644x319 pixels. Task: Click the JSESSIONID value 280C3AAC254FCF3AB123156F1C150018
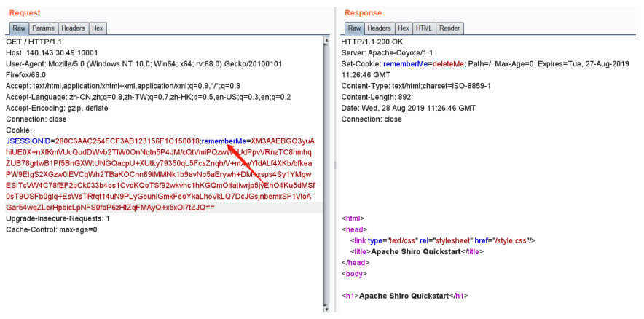(x=127, y=141)
